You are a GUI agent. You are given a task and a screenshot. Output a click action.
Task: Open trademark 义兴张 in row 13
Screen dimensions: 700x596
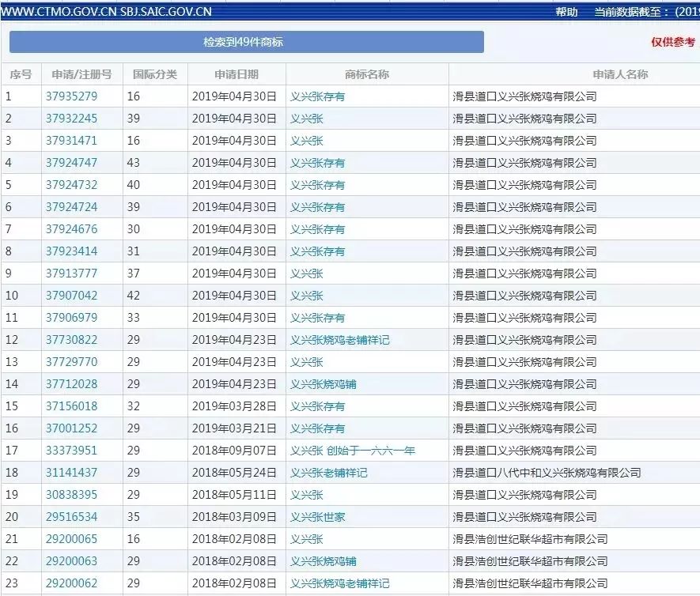[306, 362]
